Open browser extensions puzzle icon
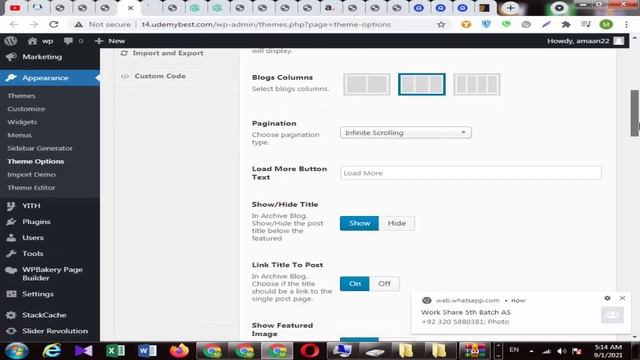This screenshot has width=640, height=360. 566,24
